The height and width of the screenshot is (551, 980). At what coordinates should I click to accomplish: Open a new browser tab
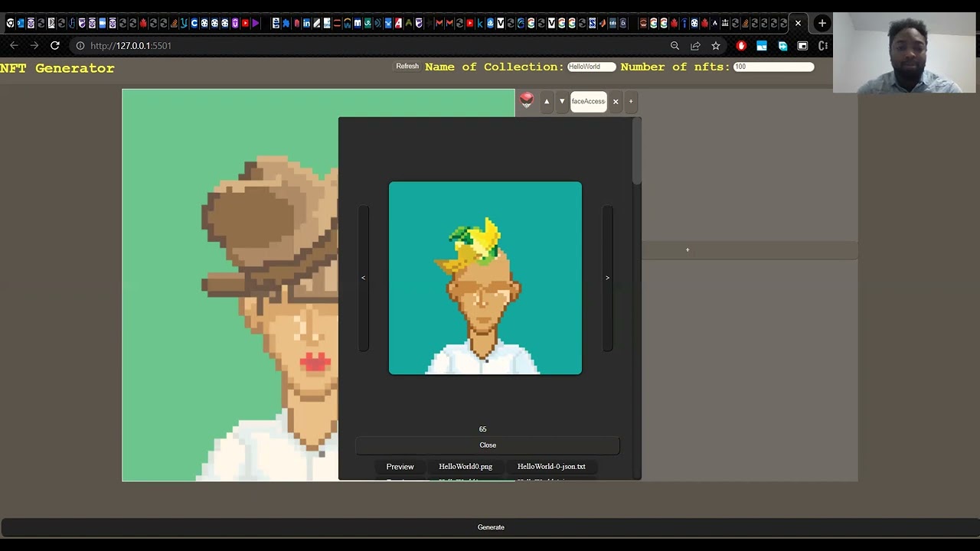click(x=822, y=23)
